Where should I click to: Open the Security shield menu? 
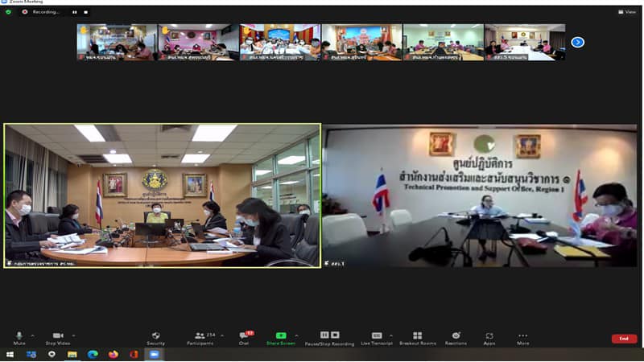click(155, 338)
